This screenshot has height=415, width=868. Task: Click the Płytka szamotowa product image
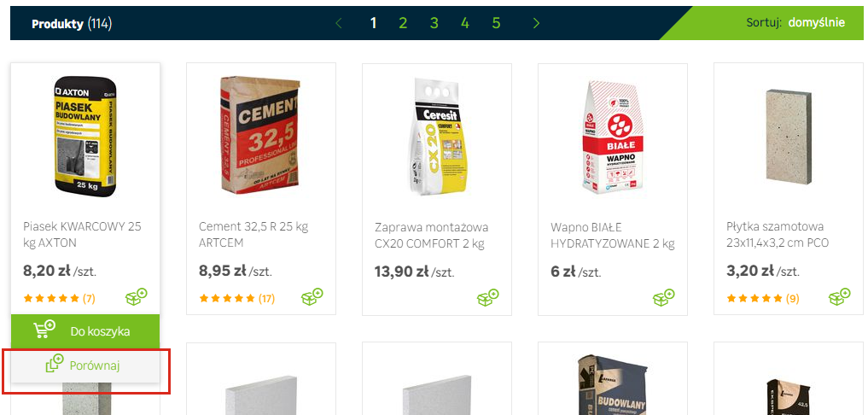coord(789,137)
